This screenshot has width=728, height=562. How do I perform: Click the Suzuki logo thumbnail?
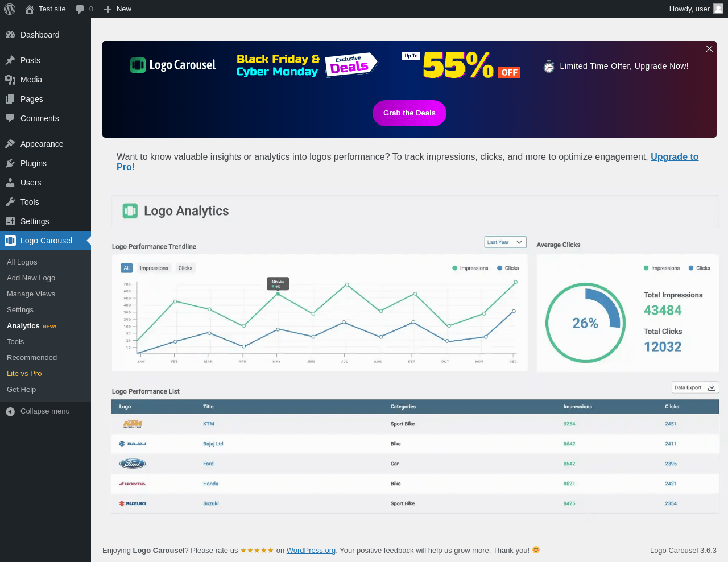coord(133,503)
